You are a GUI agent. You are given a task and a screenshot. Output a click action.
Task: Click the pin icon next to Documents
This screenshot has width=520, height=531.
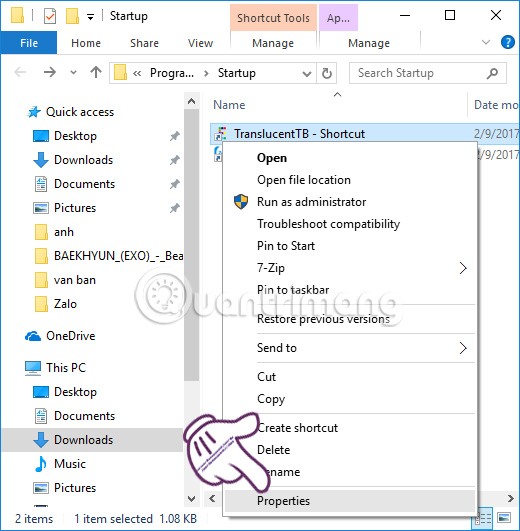pos(175,184)
